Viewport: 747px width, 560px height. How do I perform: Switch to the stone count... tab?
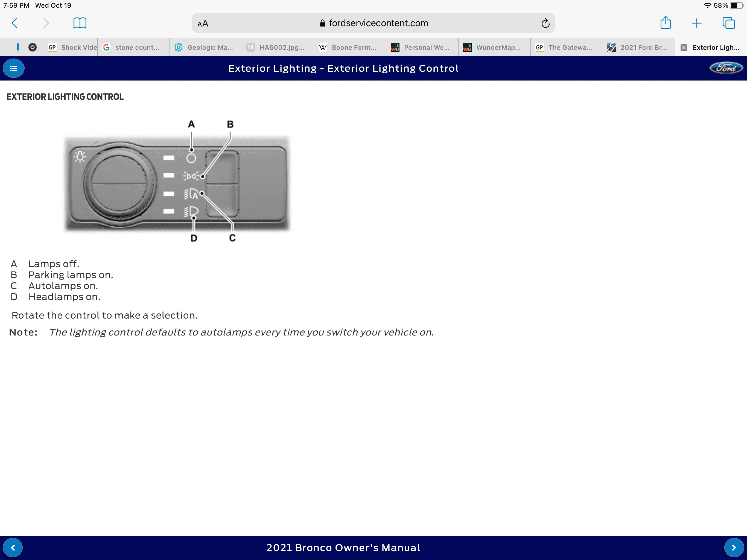point(133,47)
